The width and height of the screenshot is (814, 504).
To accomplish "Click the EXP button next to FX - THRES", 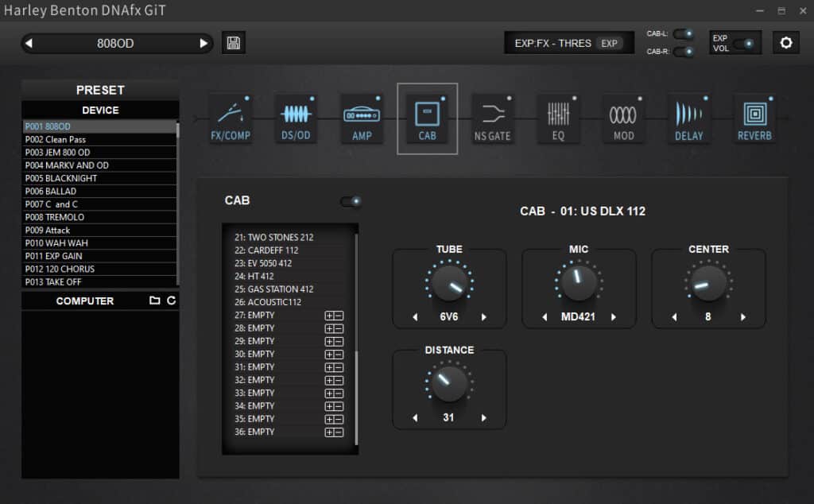I will tap(610, 44).
